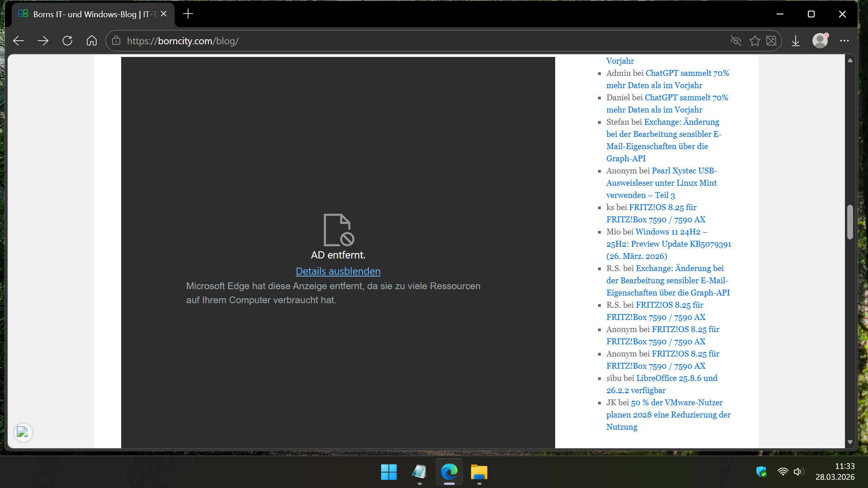Click the Details ausblenden link
This screenshot has width=868, height=488.
338,271
